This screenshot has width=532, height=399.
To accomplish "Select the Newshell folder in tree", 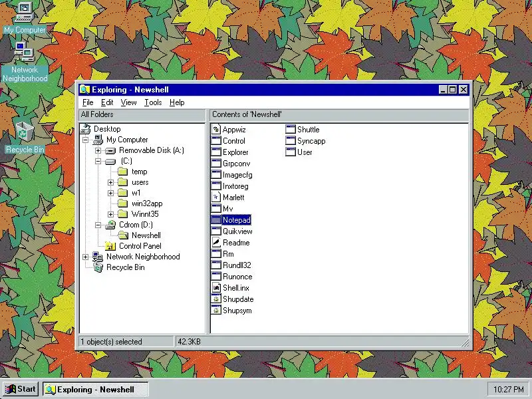I will click(x=146, y=235).
